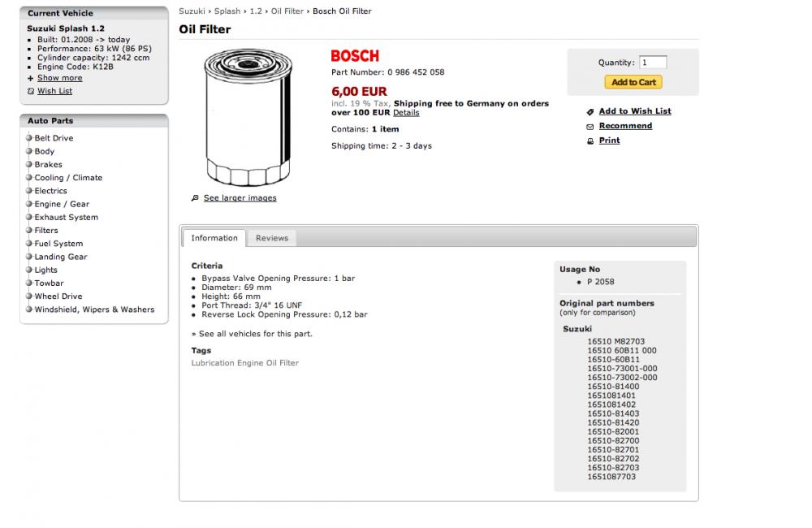Image resolution: width=812 pixels, height=528 pixels.
Task: Open the oil filter product image
Action: (x=248, y=117)
